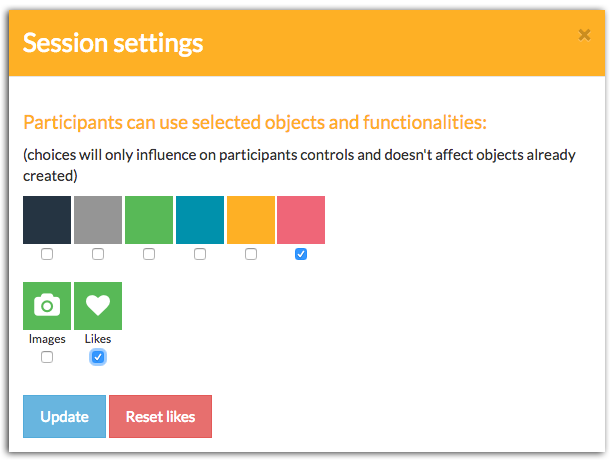Pick the teal color swatch

(200, 220)
